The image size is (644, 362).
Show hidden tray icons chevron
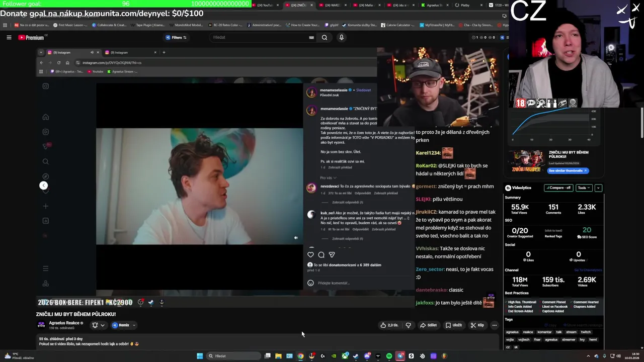pos(588,356)
